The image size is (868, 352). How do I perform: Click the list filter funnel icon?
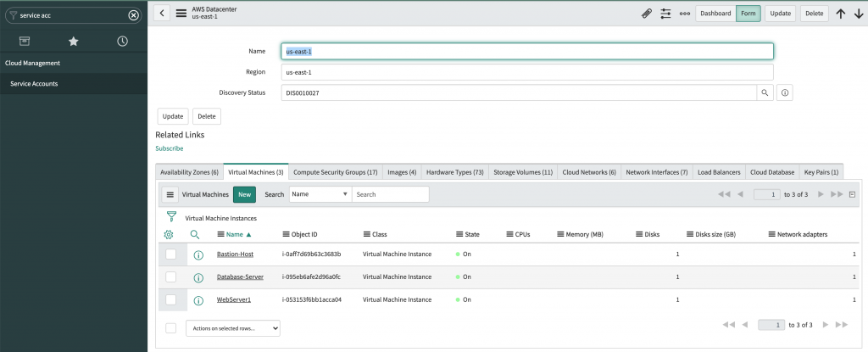coord(171,217)
